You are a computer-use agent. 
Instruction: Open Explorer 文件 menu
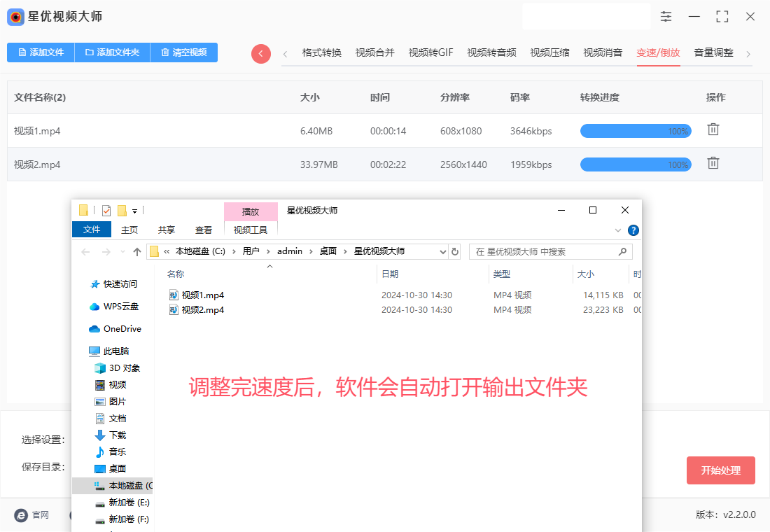click(91, 230)
